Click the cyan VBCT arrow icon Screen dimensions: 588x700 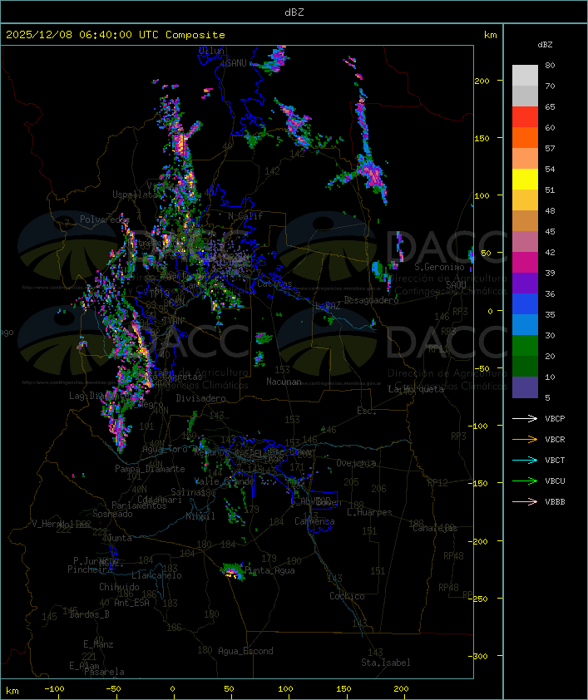click(x=525, y=460)
